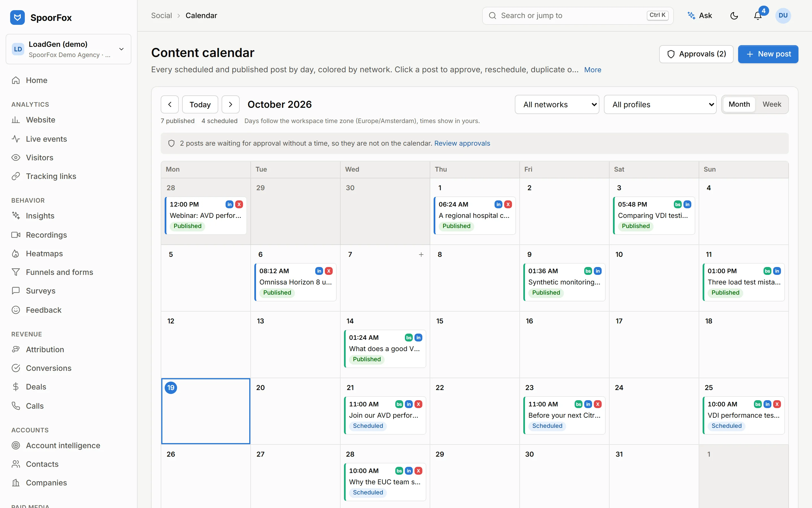Open Visitors eye icon item
This screenshot has height=508, width=812.
69,157
